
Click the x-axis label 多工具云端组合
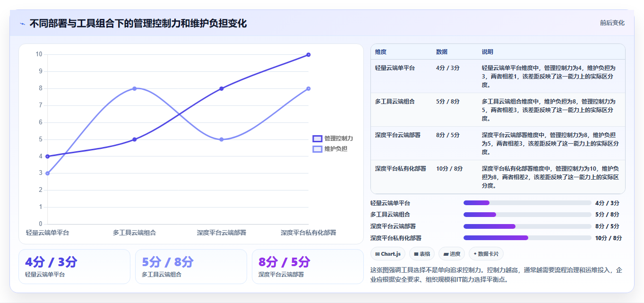click(x=135, y=233)
